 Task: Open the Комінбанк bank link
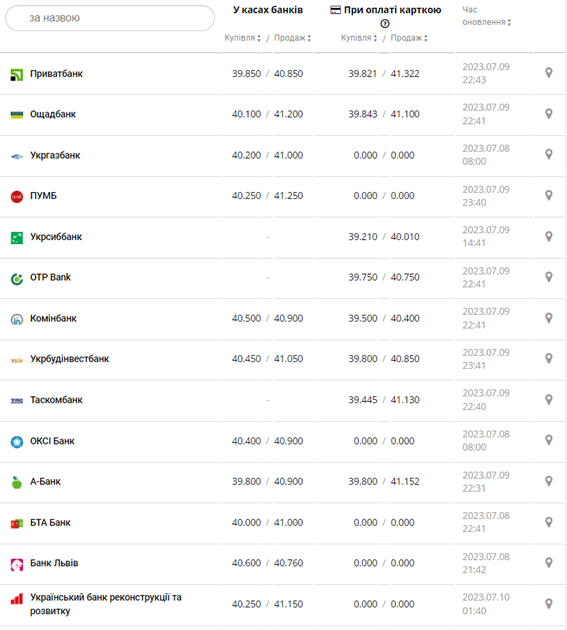[x=53, y=319]
